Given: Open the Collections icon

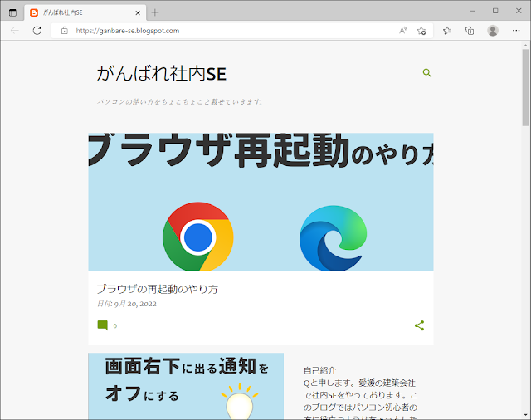Looking at the screenshot, I should tap(470, 31).
